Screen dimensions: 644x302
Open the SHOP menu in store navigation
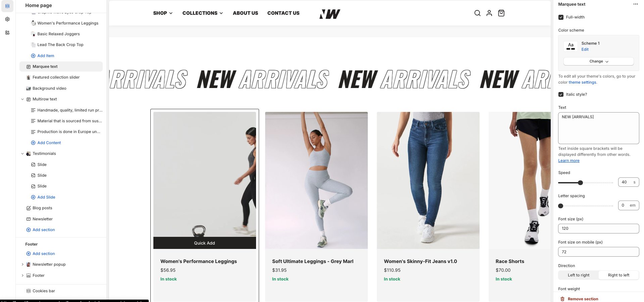tap(163, 13)
